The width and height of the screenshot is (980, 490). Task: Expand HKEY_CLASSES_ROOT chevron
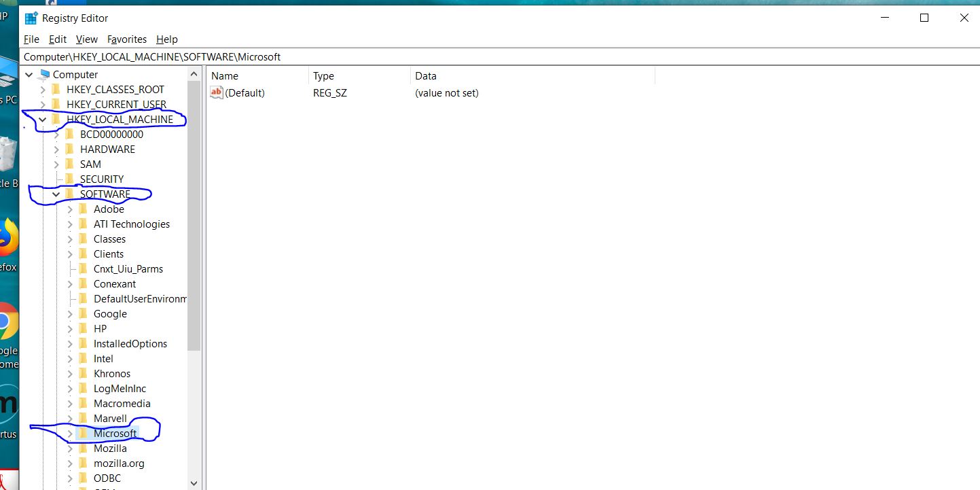click(x=43, y=90)
